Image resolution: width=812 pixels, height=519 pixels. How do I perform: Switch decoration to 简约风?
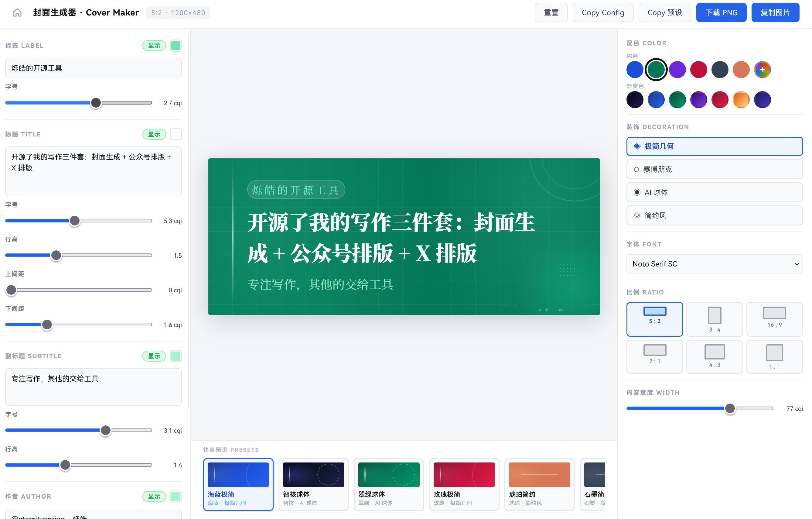pos(714,215)
